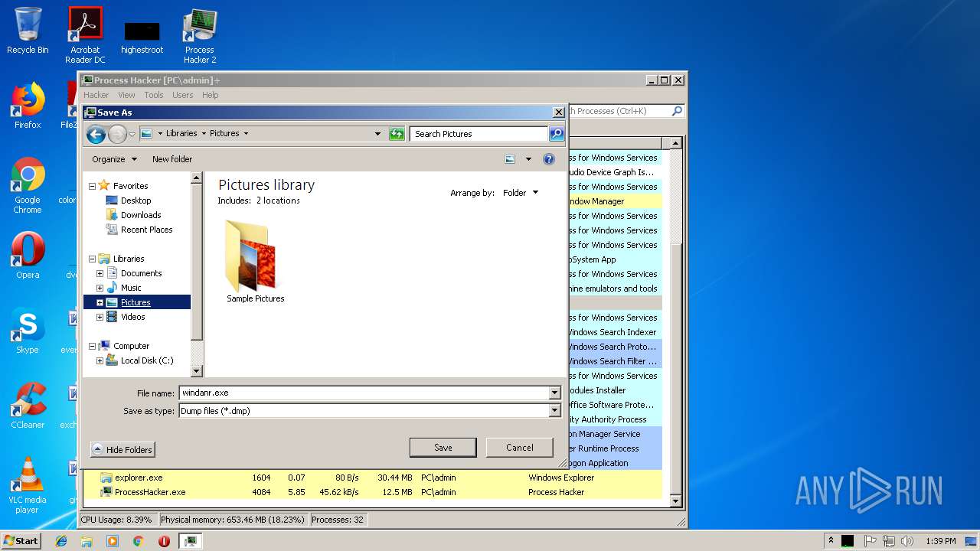Viewport: 980px width, 551px height.
Task: Click the Search Pictures input field
Action: tap(479, 134)
